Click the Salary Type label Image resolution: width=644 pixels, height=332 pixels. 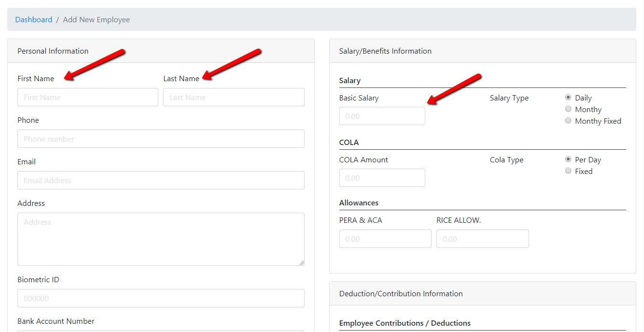pos(509,98)
